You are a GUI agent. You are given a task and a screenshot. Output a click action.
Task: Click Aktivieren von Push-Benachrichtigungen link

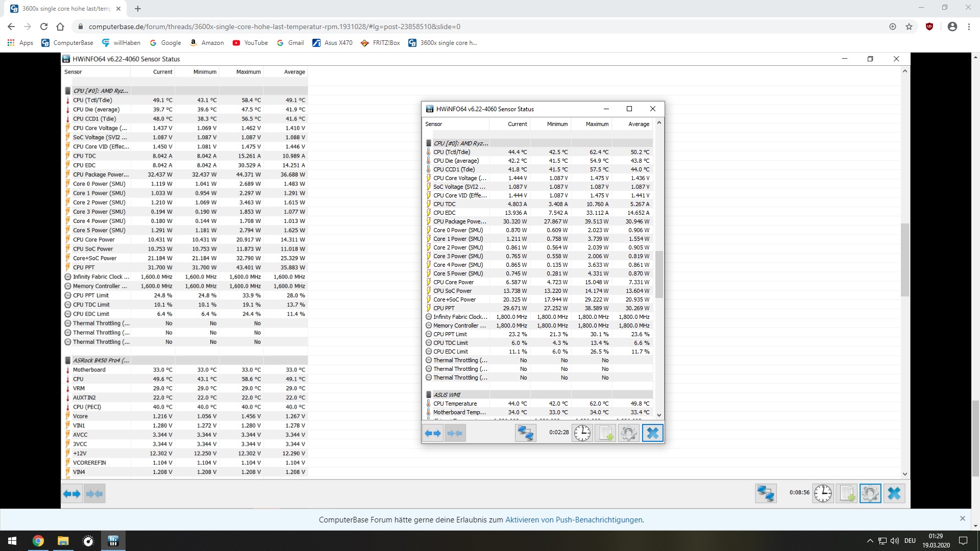pos(574,520)
